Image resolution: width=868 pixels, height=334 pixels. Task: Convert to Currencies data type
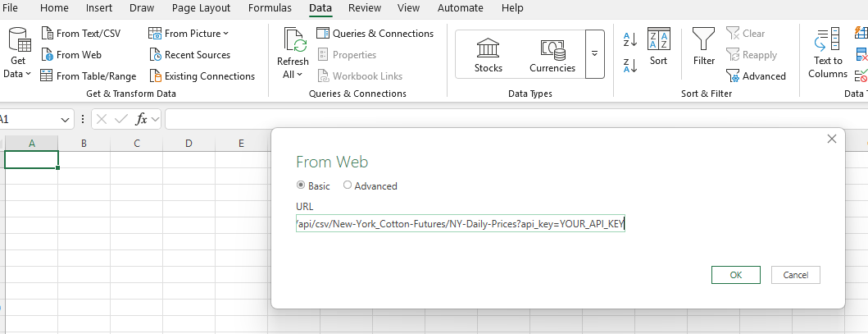(552, 55)
